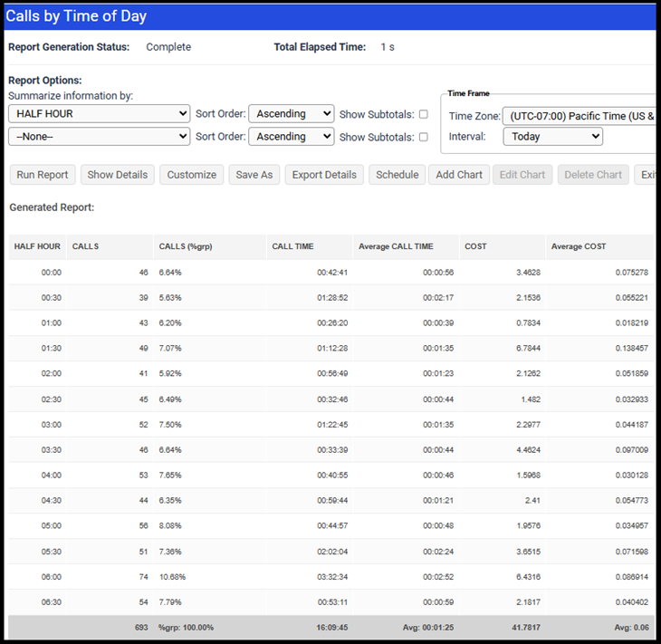Click the HALF HOUR column header
Image resolution: width=661 pixels, height=644 pixels.
pos(37,246)
